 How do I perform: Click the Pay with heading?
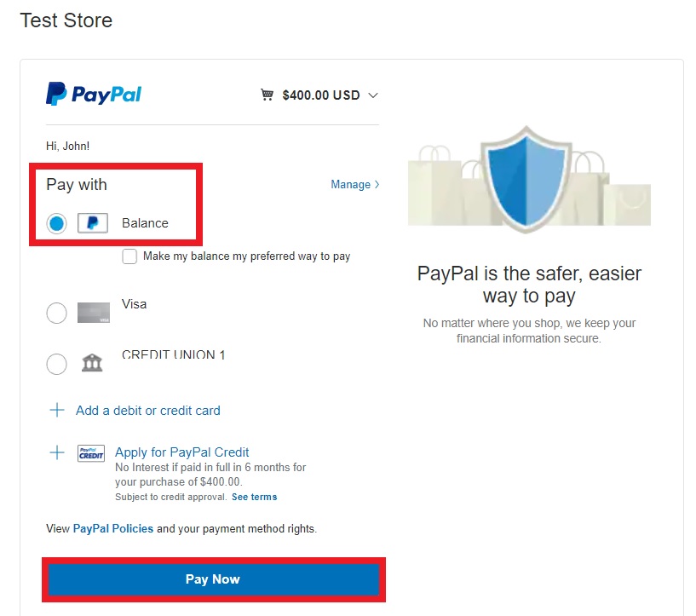[x=77, y=185]
